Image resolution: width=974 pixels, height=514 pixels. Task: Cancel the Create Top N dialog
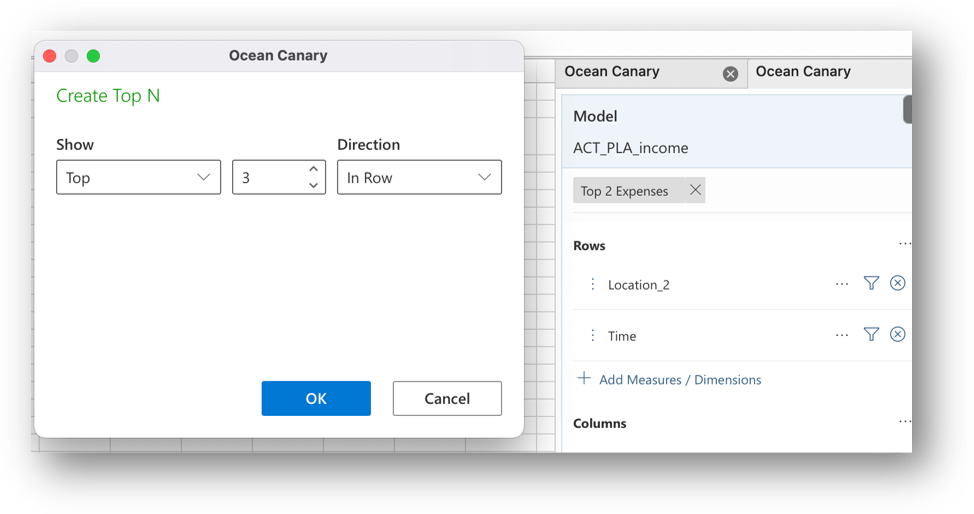click(x=447, y=398)
